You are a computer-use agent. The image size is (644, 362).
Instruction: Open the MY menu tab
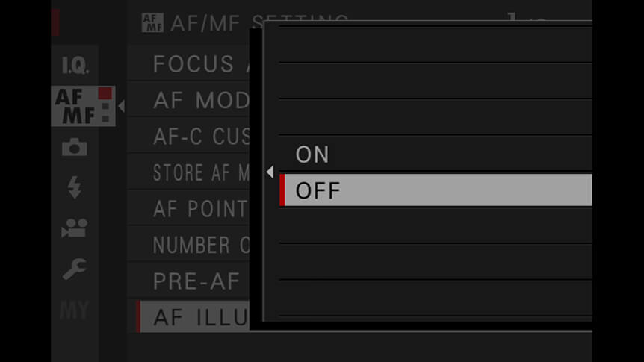[x=75, y=310]
